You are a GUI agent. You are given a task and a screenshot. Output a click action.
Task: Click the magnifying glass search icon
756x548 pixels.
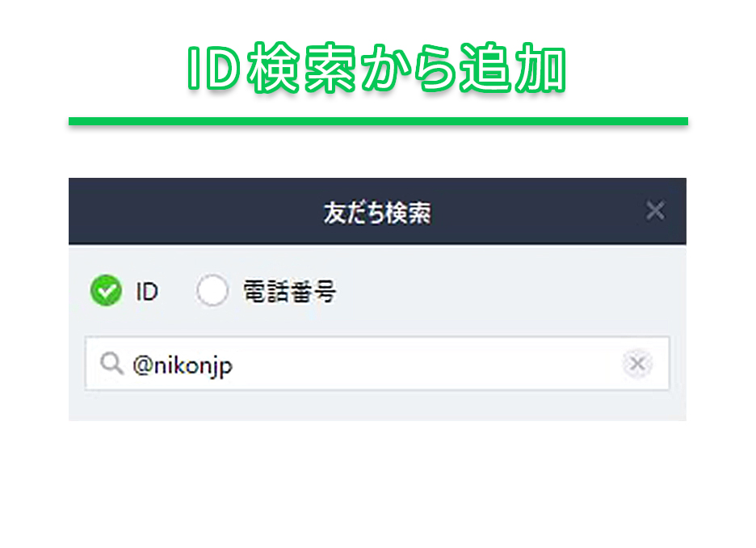(111, 363)
